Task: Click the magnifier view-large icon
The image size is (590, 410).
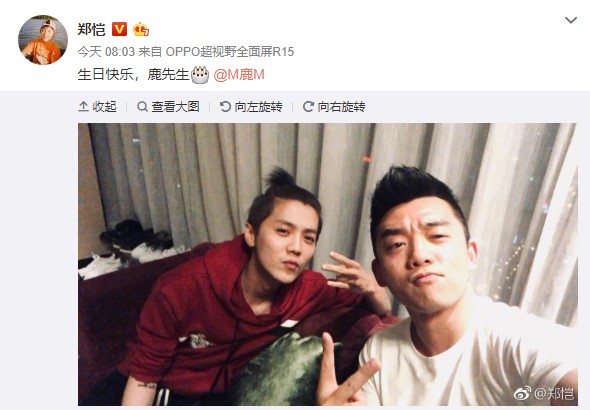Action: pyautogui.click(x=142, y=107)
